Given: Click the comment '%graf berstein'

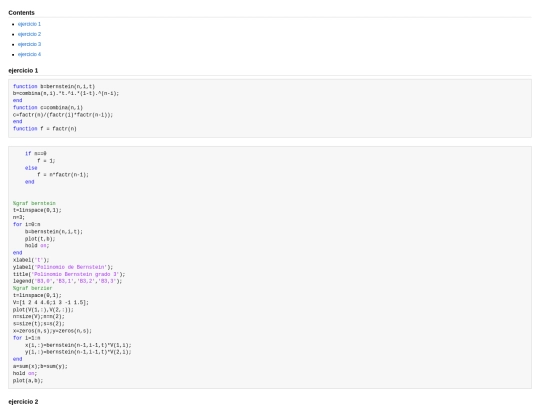Looking at the screenshot, I should pyautogui.click(x=34, y=203).
